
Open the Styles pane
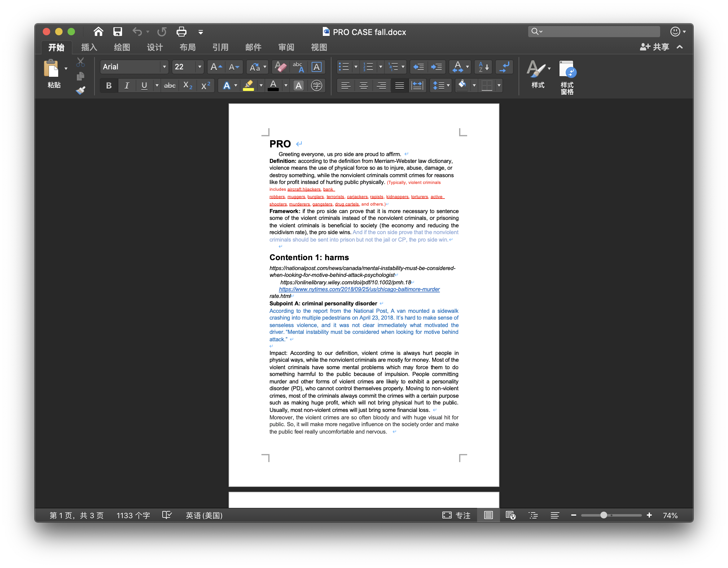coord(567,77)
